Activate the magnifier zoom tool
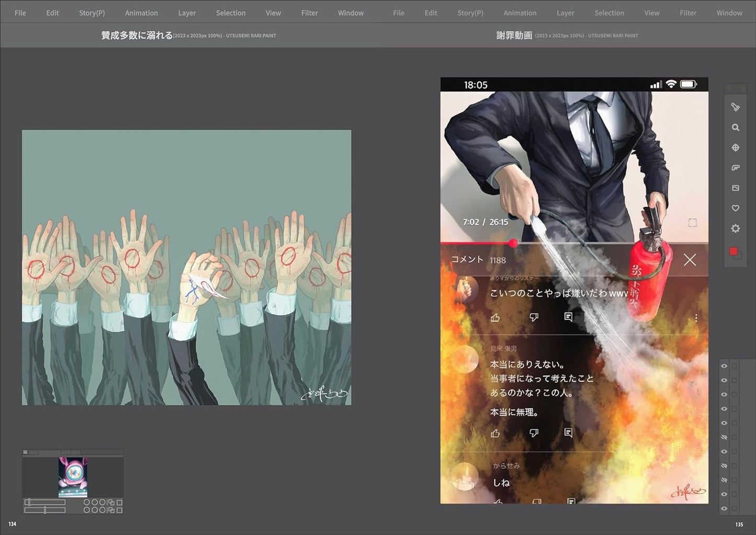The height and width of the screenshot is (535, 756). tap(735, 127)
